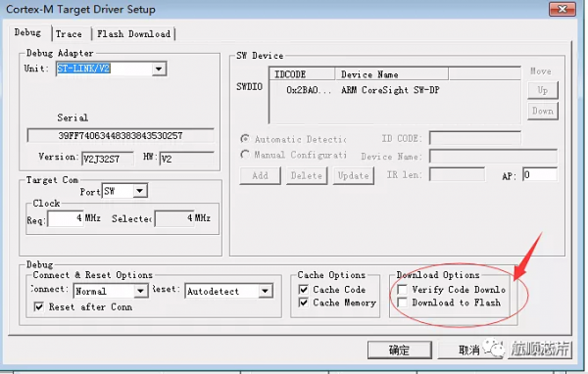Click the ID CODE input field
588x374 pixels.
(x=474, y=138)
